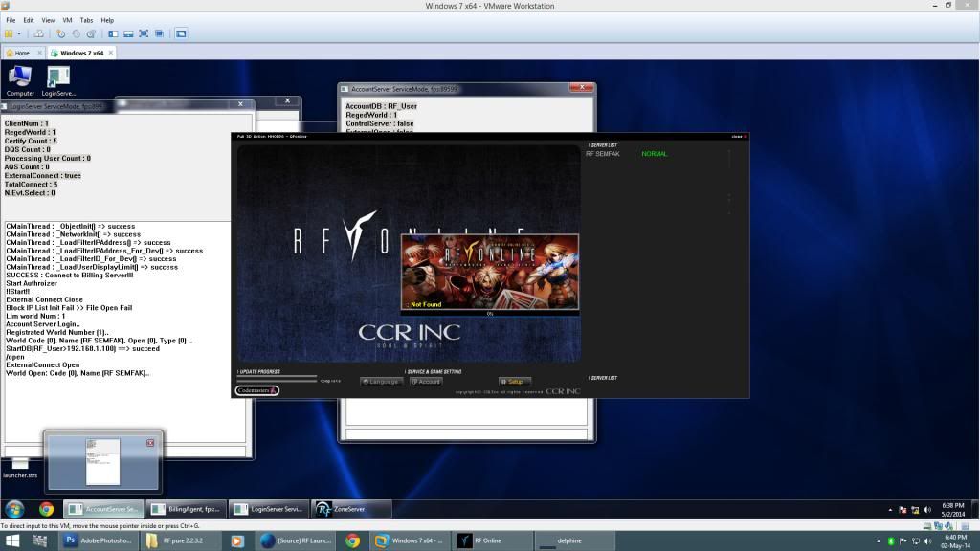Open Chrome from the VM taskbar

tap(46, 509)
